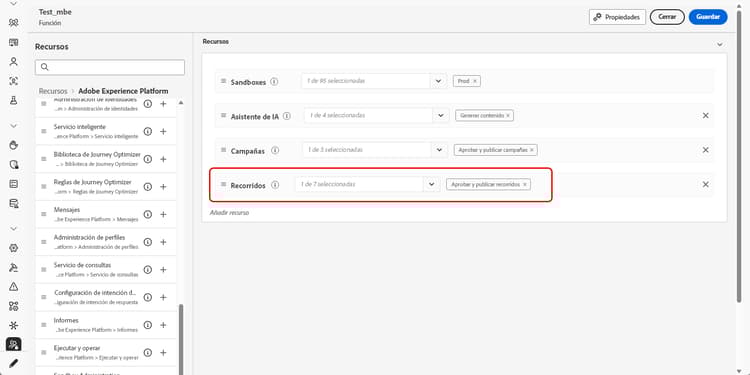Collapse the second sidebar group chevron
Viewport: 750px width, 375px height.
coord(13,126)
